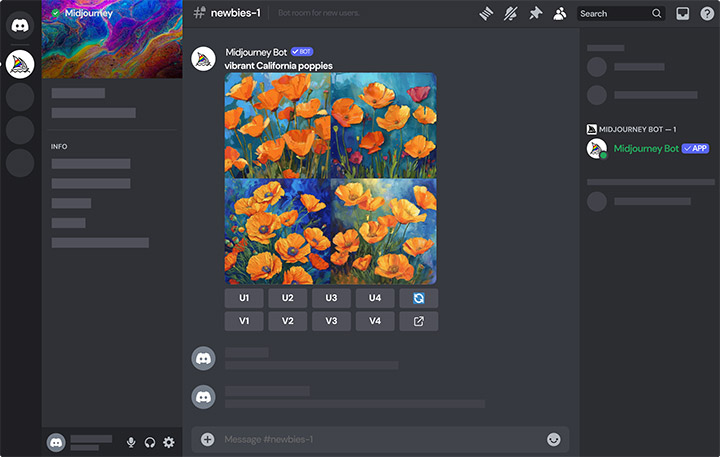Toggle the member list panel
Image resolution: width=720 pixels, height=457 pixels.
click(560, 13)
